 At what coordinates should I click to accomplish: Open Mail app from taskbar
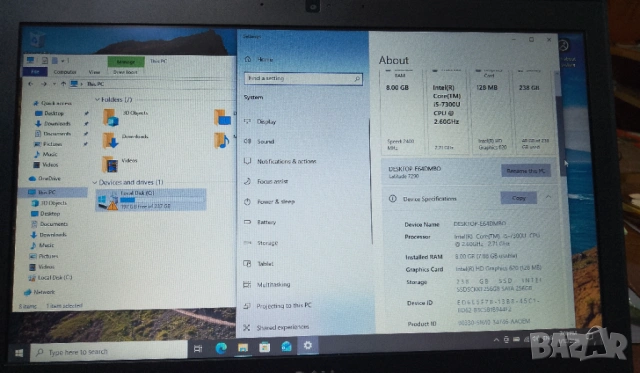[x=287, y=346]
